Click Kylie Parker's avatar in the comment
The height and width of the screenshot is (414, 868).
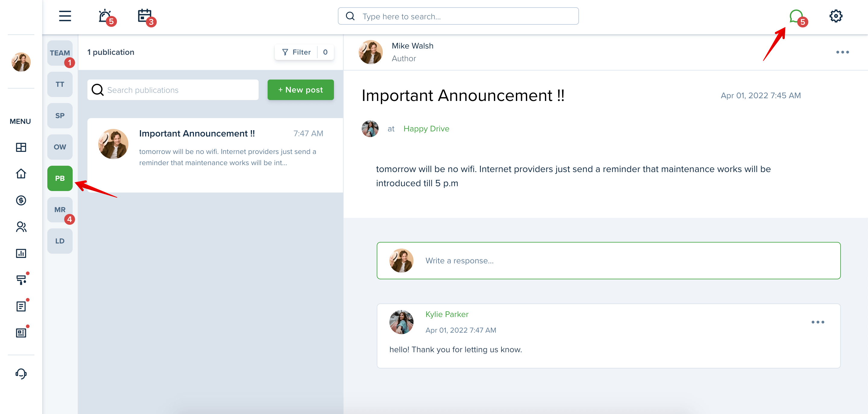coord(401,322)
